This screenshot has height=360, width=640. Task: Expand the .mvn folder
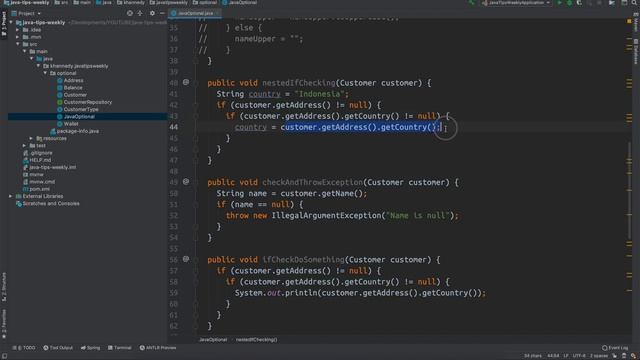coord(18,37)
